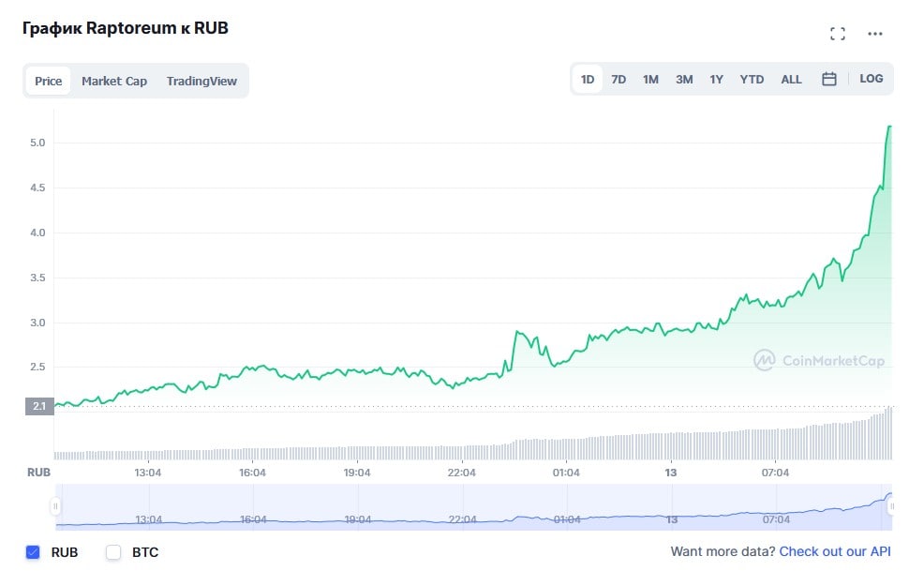Enable the BTC currency checkbox

point(113,552)
